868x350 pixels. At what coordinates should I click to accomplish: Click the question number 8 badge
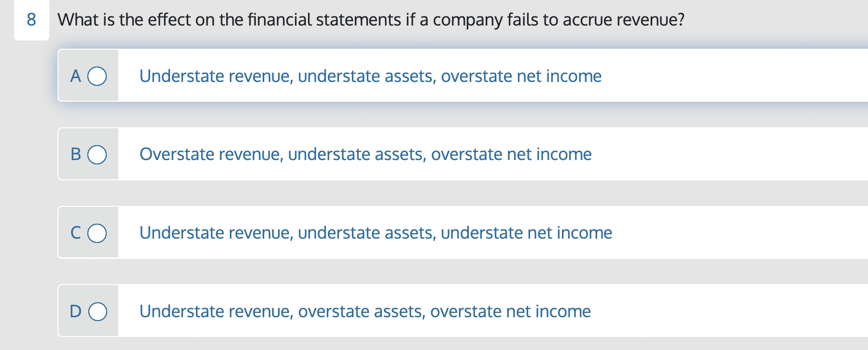point(31,20)
